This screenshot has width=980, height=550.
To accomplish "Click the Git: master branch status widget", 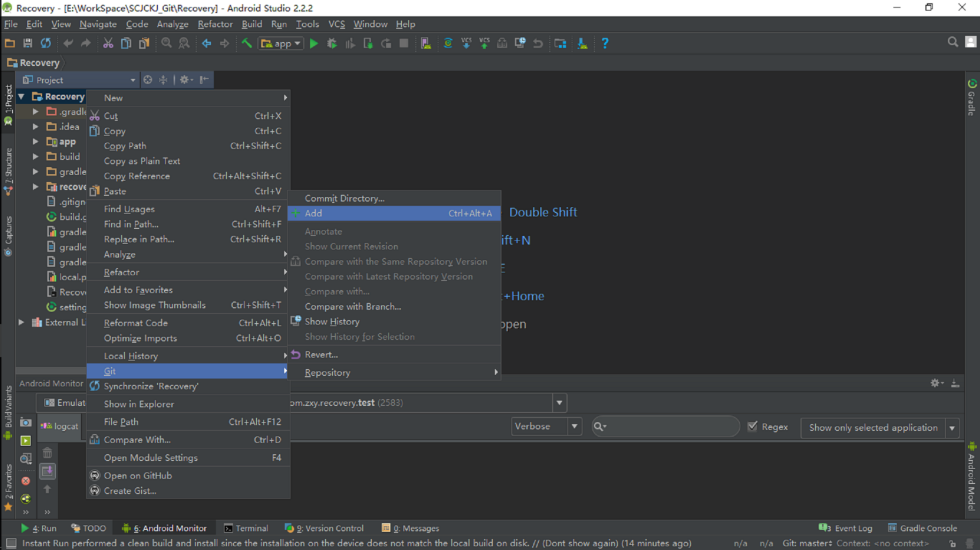I will point(807,543).
